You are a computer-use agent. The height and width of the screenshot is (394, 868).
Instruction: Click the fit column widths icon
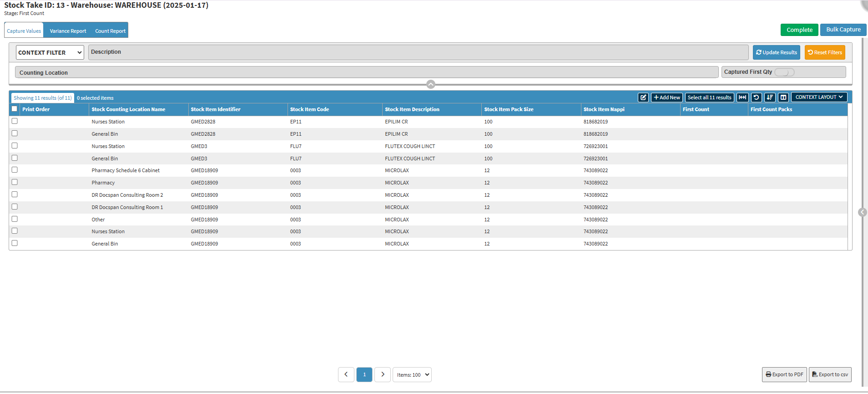(x=742, y=97)
